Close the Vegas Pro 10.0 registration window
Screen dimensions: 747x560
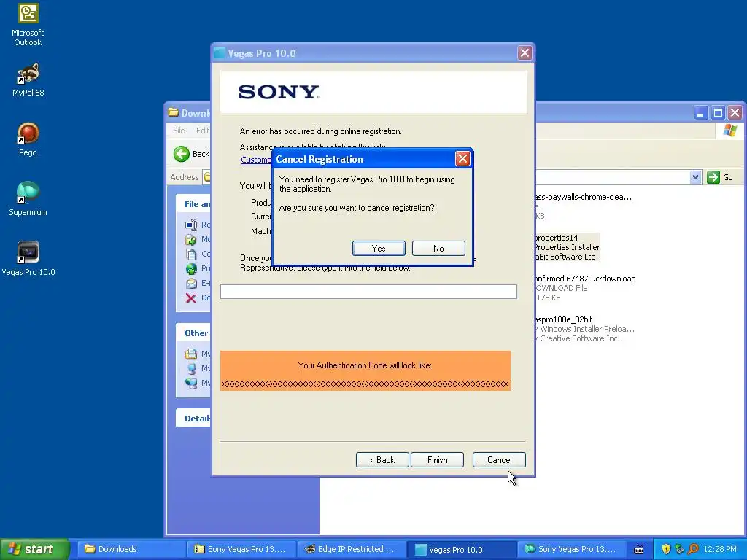click(525, 52)
